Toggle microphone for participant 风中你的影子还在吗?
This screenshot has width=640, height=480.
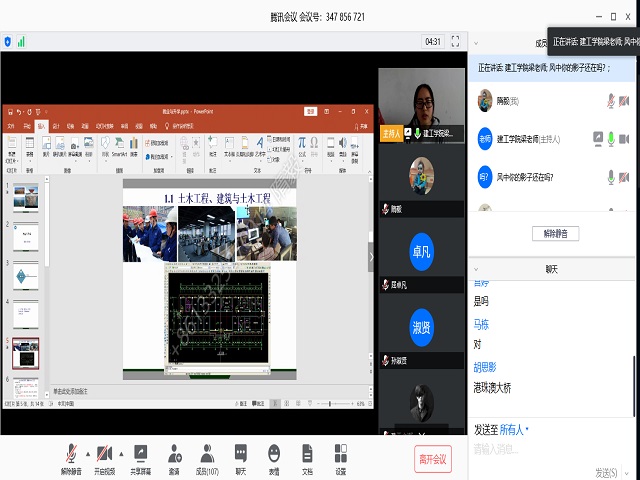coord(610,176)
